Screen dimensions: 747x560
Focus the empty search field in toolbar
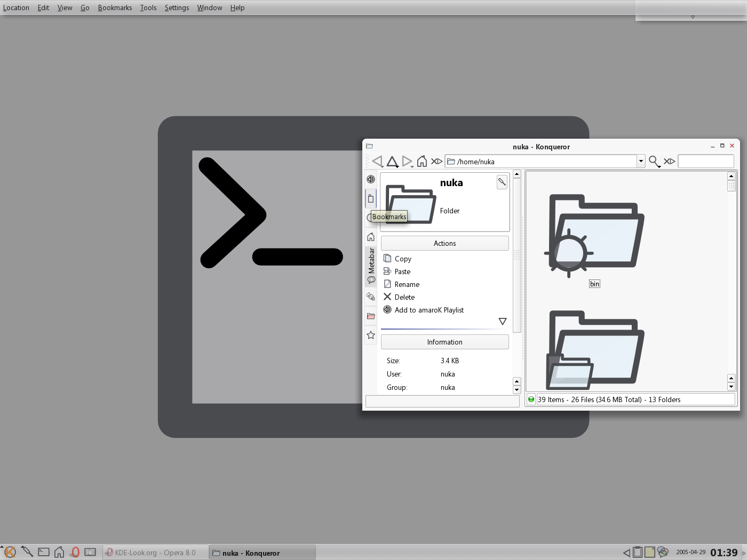(x=706, y=161)
